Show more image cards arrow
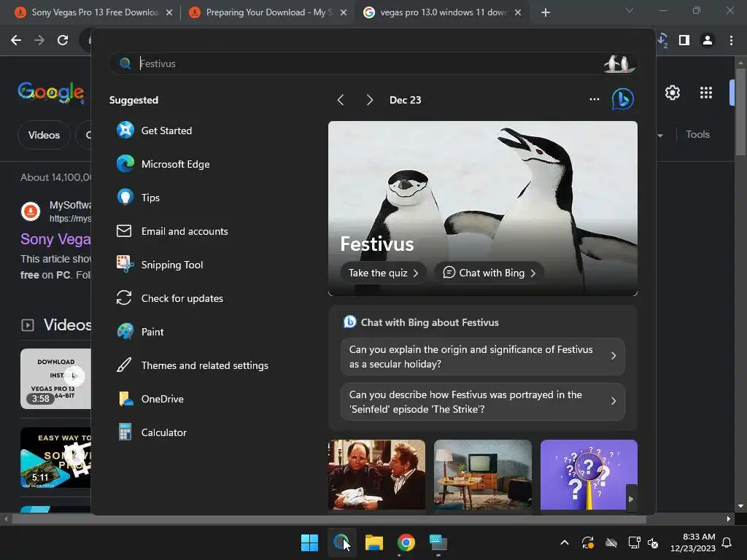Screen dimensions: 747x560 click(631, 499)
